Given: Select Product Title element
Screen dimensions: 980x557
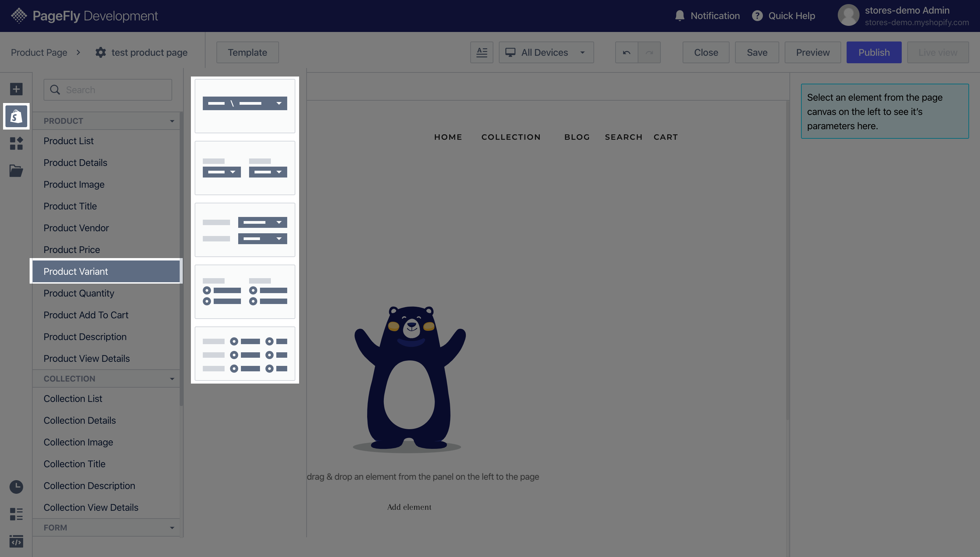Looking at the screenshot, I should coord(107,206).
